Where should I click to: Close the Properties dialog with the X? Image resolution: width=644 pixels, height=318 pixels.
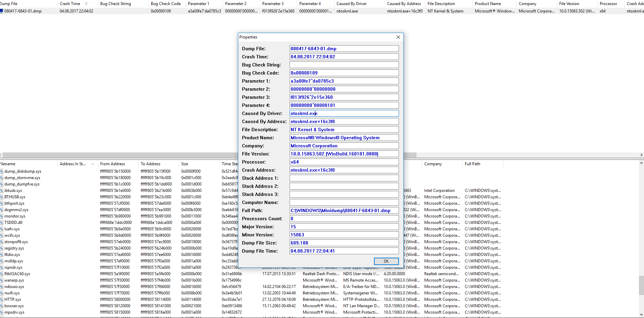pyautogui.click(x=398, y=37)
